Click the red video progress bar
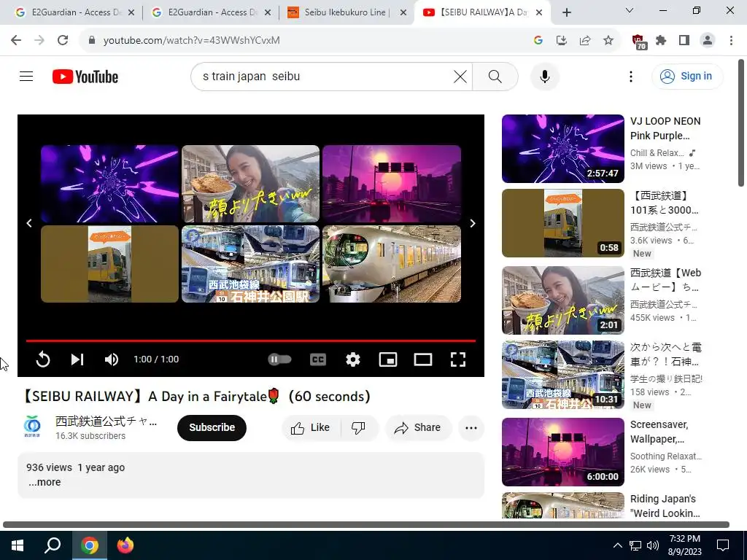The image size is (747, 560). coord(251,341)
